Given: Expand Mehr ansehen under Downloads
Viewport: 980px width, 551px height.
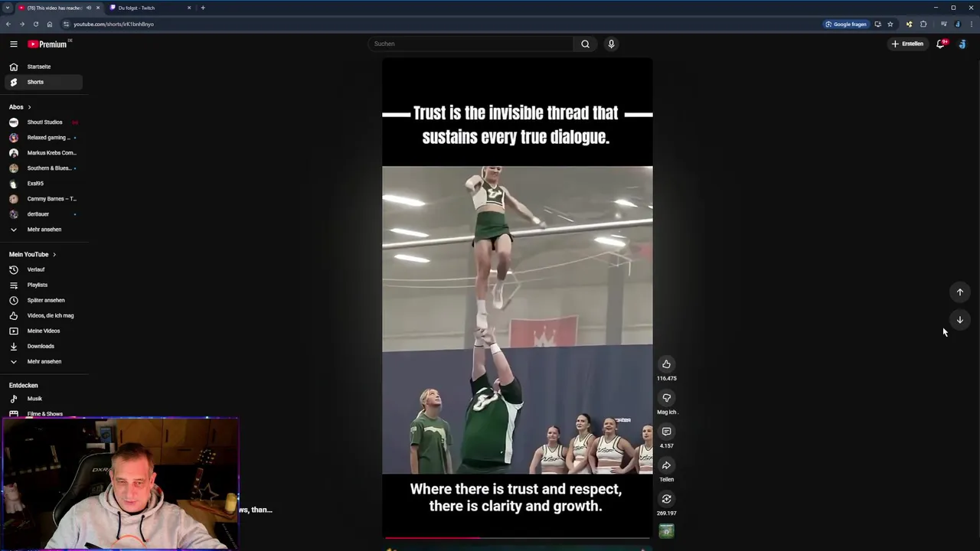Looking at the screenshot, I should point(43,361).
